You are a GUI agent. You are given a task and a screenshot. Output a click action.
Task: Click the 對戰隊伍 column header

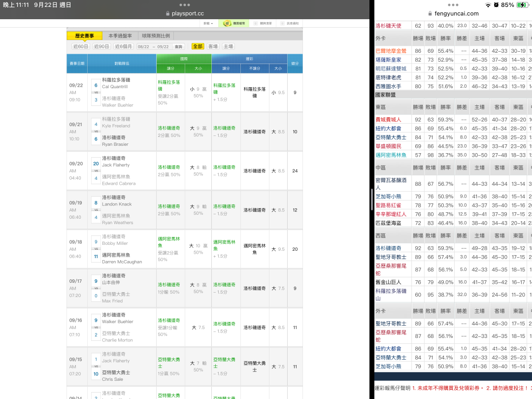122,64
